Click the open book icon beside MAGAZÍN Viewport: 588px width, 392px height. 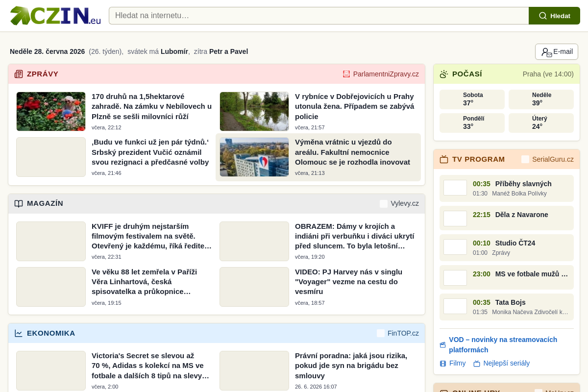[x=19, y=203]
